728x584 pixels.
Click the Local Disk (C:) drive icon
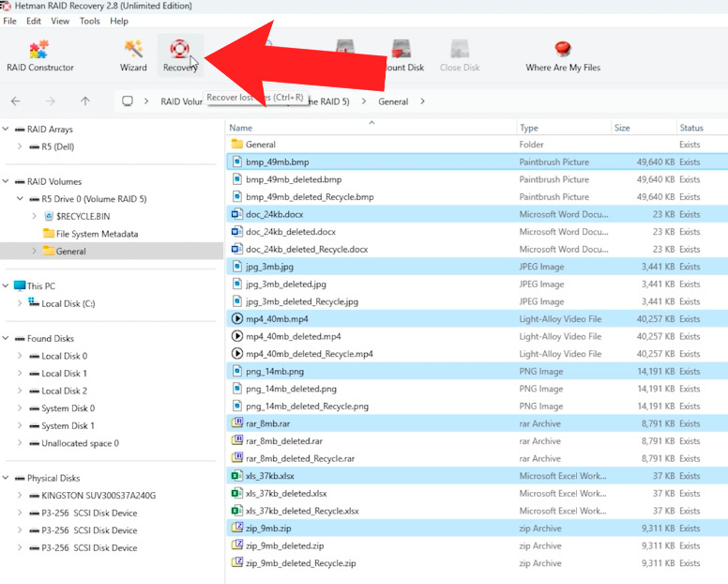click(34, 303)
